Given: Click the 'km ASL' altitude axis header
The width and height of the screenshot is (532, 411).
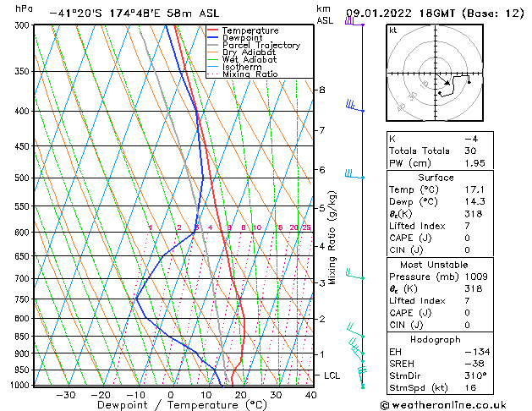Looking at the screenshot, I should point(324,14).
